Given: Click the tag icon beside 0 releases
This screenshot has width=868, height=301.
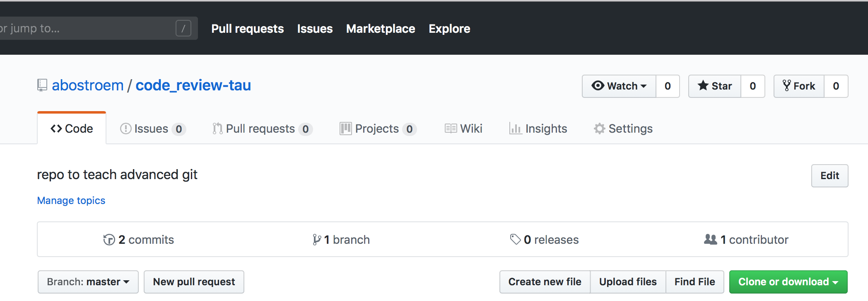Looking at the screenshot, I should 515,240.
